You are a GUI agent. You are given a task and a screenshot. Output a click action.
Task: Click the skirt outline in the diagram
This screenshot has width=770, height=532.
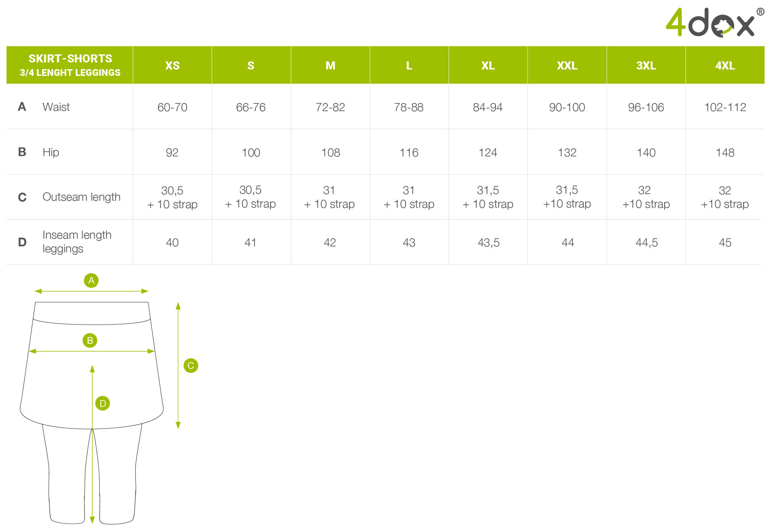[92, 365]
